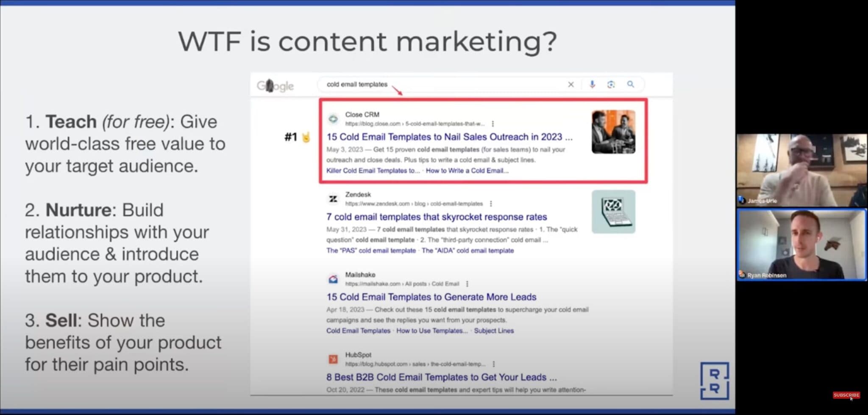This screenshot has width=868, height=415.
Task: Click the HubSpot favicon
Action: (x=333, y=359)
